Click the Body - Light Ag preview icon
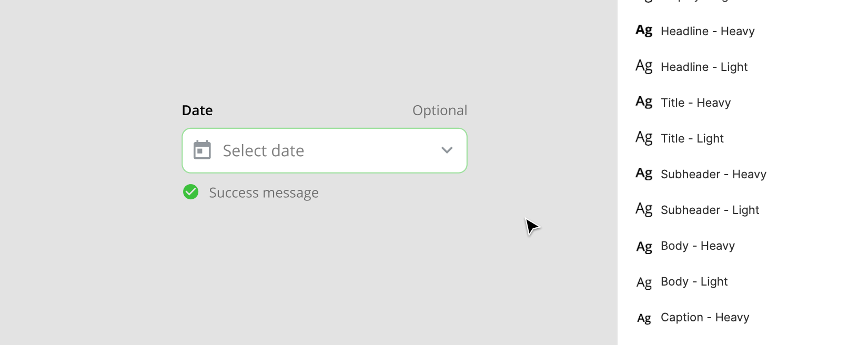 (644, 282)
